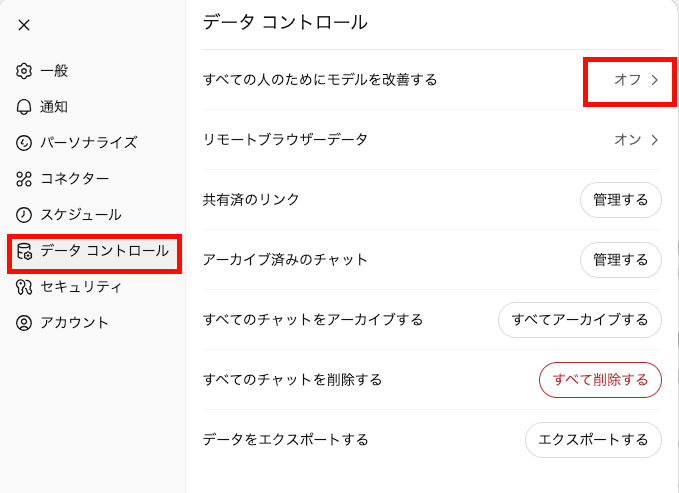The height and width of the screenshot is (493, 679).
Task: Click the General gear icon in sidebar
Action: [25, 71]
